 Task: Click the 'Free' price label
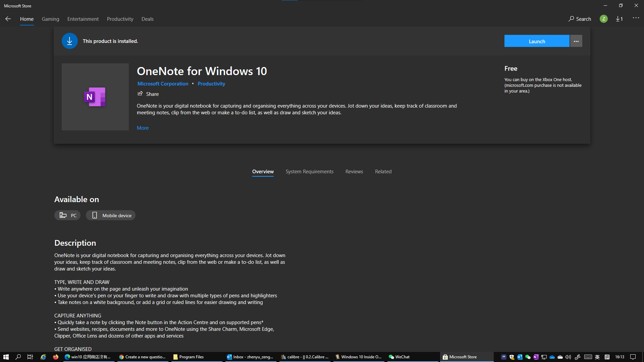511,68
